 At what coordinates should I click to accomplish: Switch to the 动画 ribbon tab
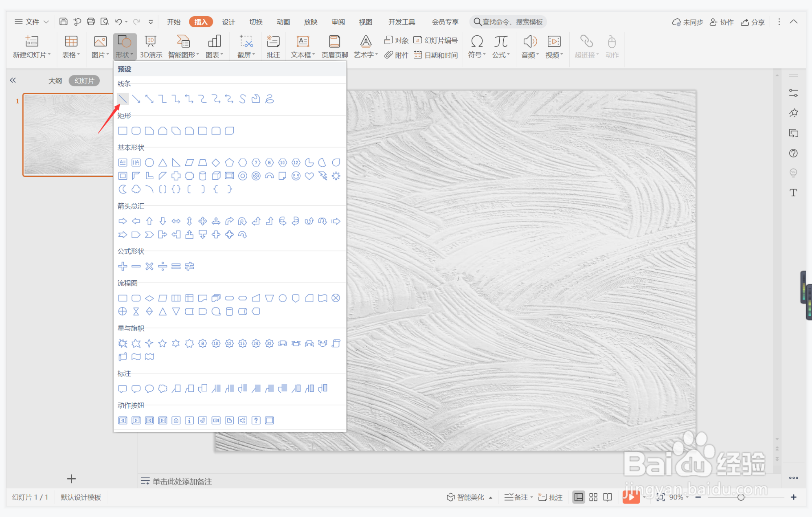(x=283, y=22)
